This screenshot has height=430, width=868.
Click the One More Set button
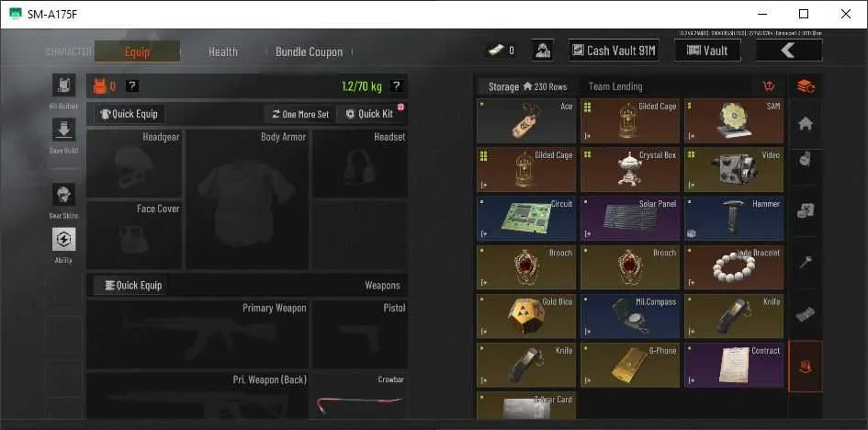pyautogui.click(x=300, y=114)
